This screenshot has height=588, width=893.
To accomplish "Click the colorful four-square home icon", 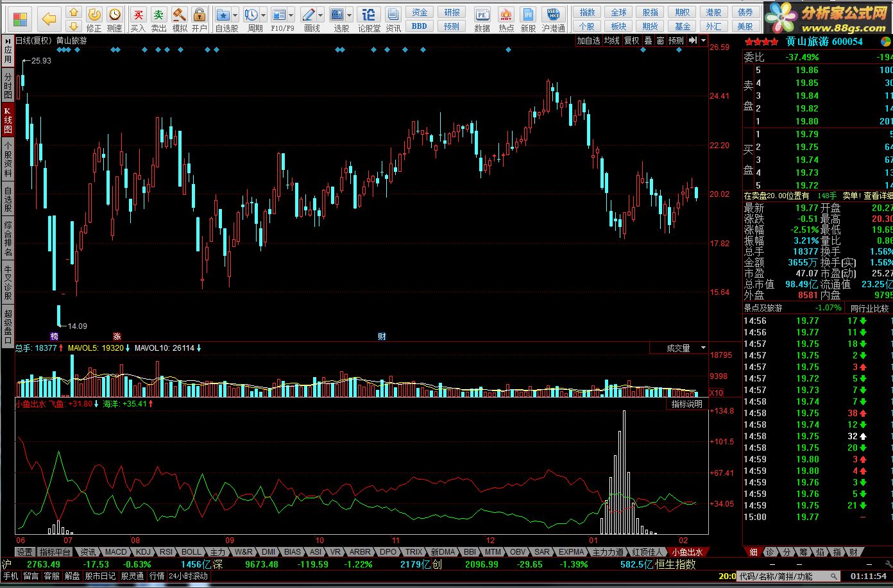I will pyautogui.click(x=21, y=19).
